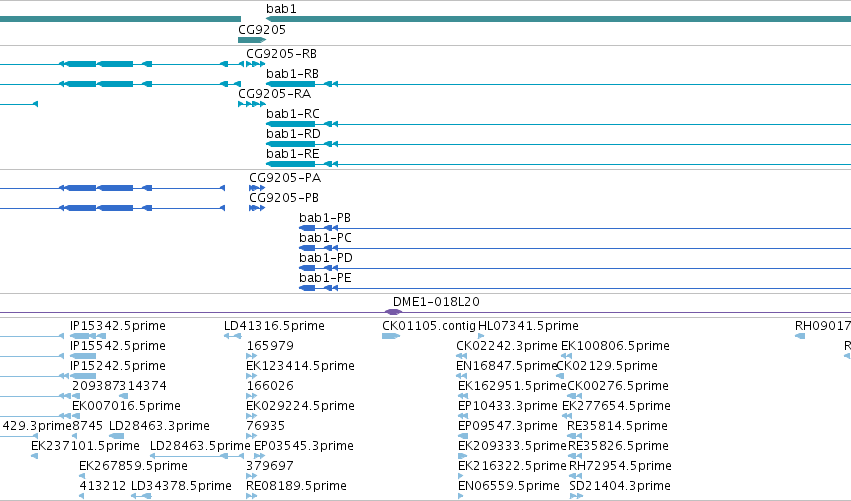Select the 413212 feature label
Viewport: 851px width, 501px height.
click(x=103, y=486)
